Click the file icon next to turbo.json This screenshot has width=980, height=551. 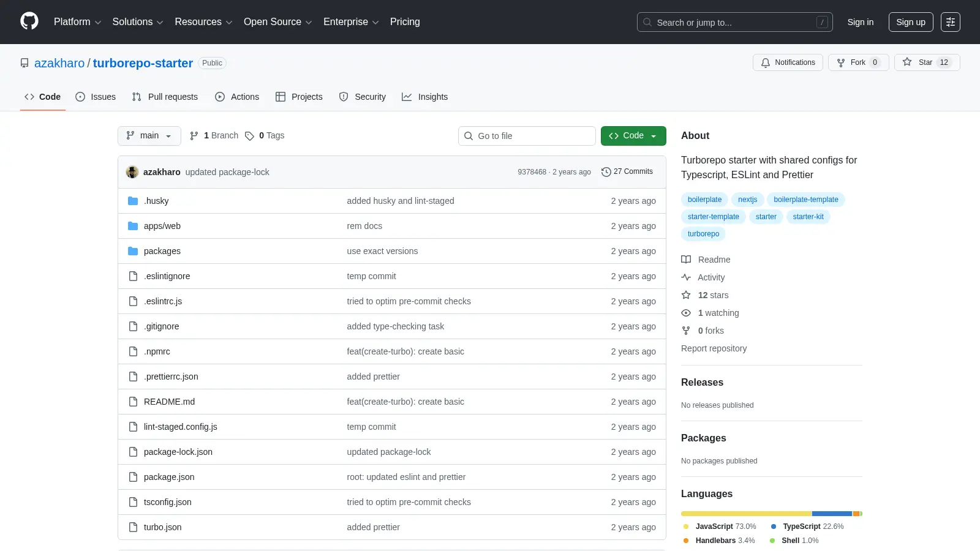point(133,527)
